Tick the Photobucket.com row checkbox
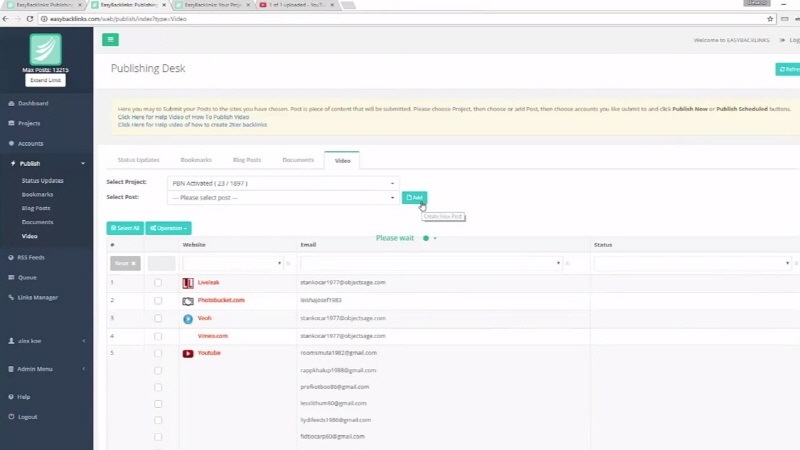The height and width of the screenshot is (450, 800). click(x=158, y=301)
